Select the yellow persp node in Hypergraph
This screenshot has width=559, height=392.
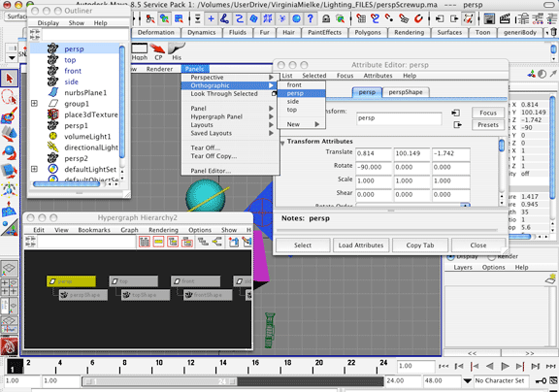pyautogui.click(x=71, y=281)
